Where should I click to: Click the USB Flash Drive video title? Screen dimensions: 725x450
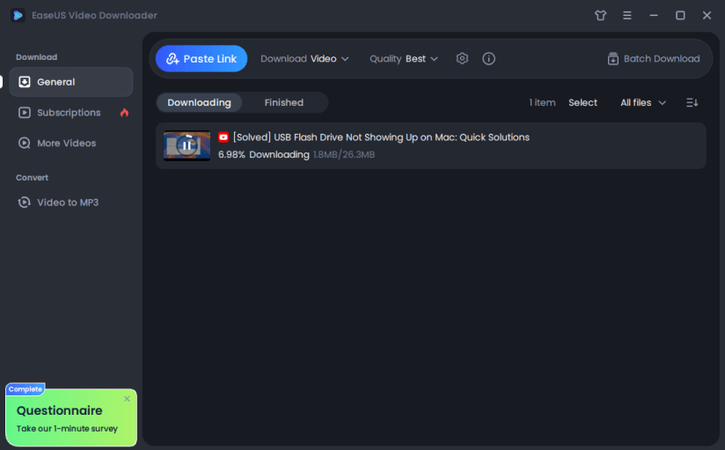[x=381, y=137]
